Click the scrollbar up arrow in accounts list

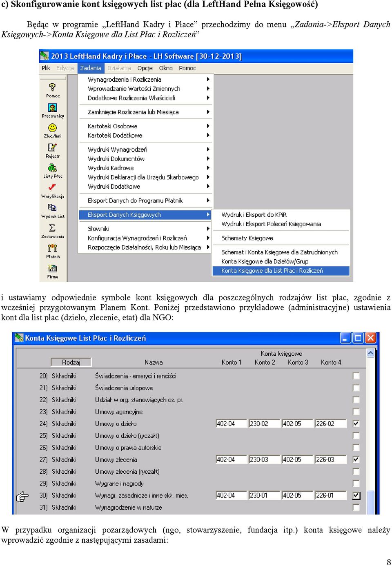pos(370,353)
